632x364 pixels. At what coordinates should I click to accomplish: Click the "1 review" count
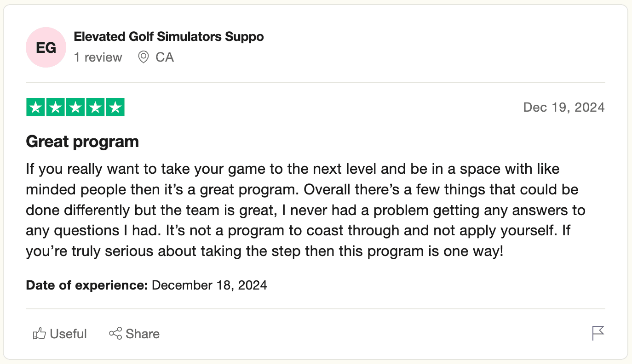click(x=98, y=57)
